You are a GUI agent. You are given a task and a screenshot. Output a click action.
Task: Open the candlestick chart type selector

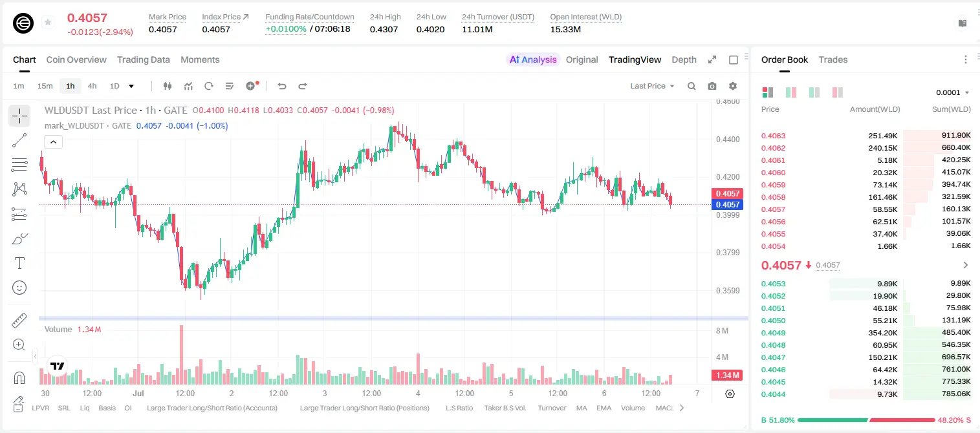click(168, 86)
